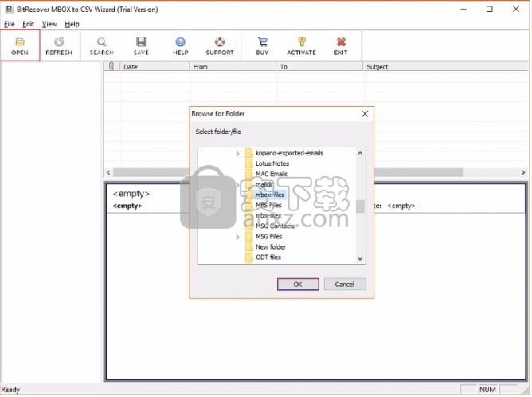
Task: Click the folder tree's scroll-up arrow
Action: [x=361, y=154]
